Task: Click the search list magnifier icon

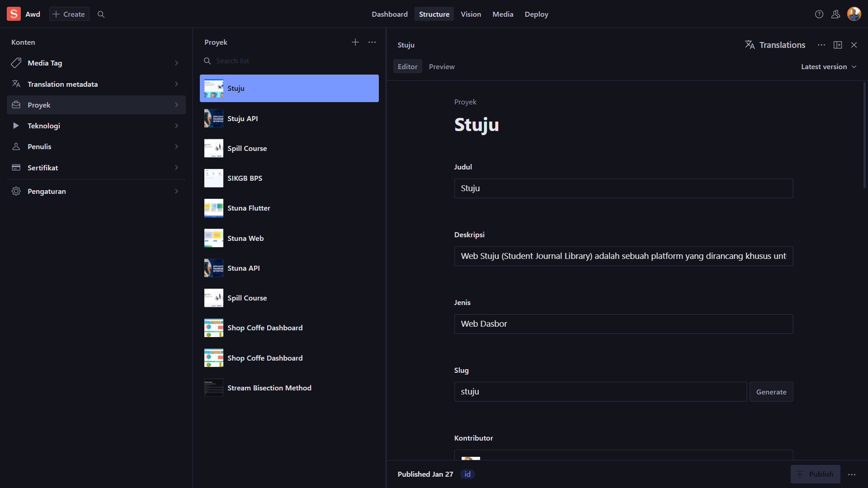Action: [208, 61]
